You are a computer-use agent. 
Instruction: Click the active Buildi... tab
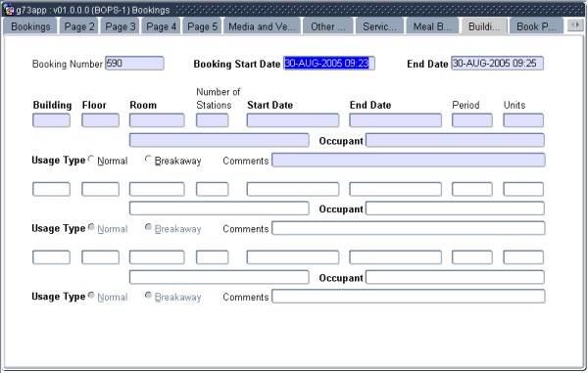pyautogui.click(x=484, y=26)
